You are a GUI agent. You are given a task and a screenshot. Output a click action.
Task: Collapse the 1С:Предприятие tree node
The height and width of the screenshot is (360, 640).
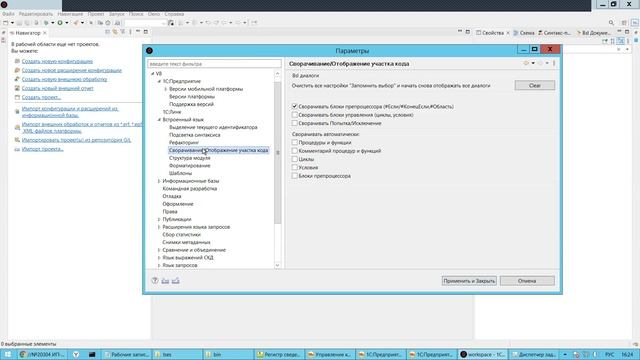pos(159,81)
